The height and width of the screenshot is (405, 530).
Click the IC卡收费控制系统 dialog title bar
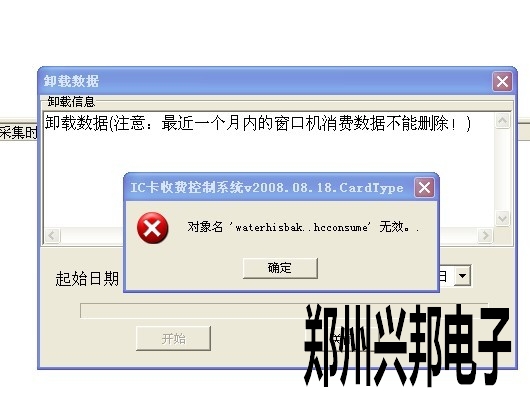(x=270, y=188)
